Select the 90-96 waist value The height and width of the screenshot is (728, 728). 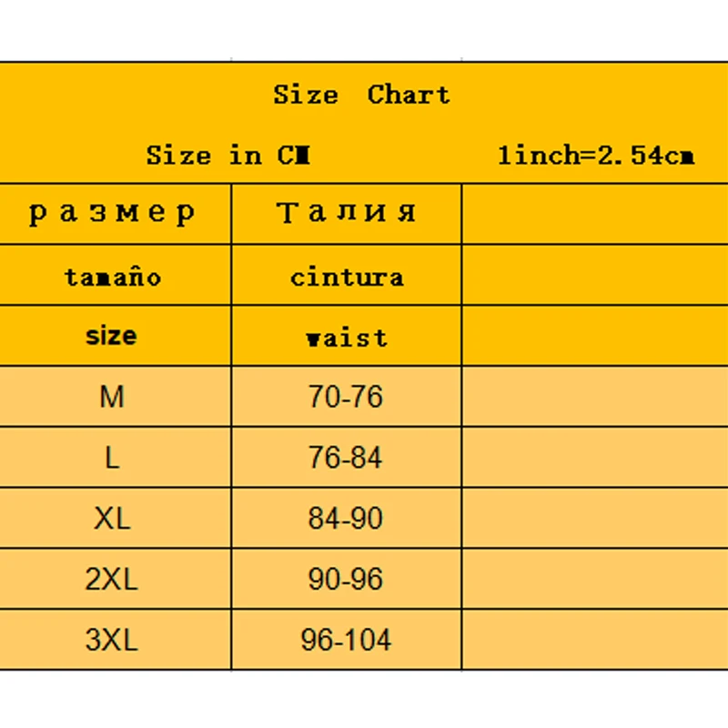[x=346, y=580]
